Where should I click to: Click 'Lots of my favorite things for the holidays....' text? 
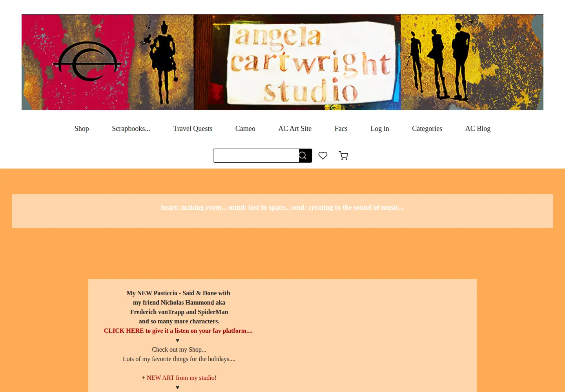point(179,359)
